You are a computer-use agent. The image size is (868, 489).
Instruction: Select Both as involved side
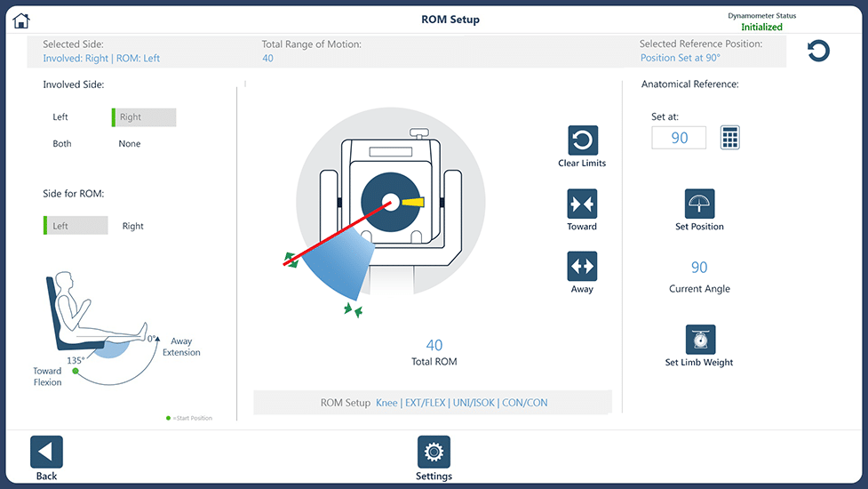tap(62, 144)
